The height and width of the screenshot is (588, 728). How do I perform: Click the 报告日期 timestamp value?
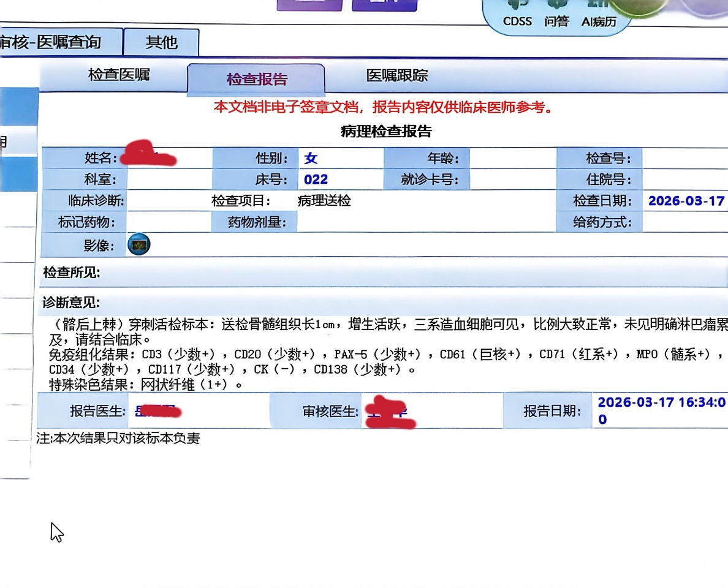(661, 410)
